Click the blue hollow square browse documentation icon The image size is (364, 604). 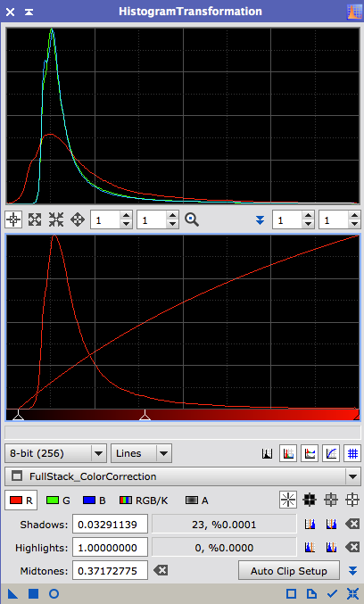pyautogui.click(x=291, y=593)
